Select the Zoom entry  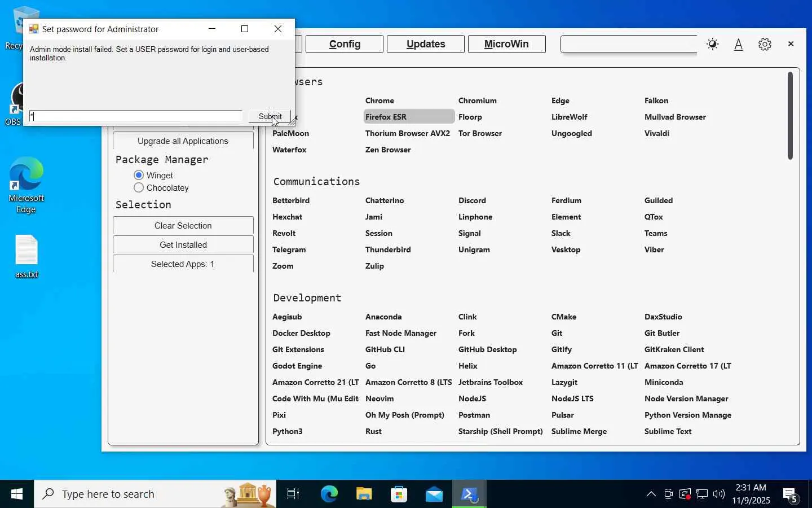(283, 266)
